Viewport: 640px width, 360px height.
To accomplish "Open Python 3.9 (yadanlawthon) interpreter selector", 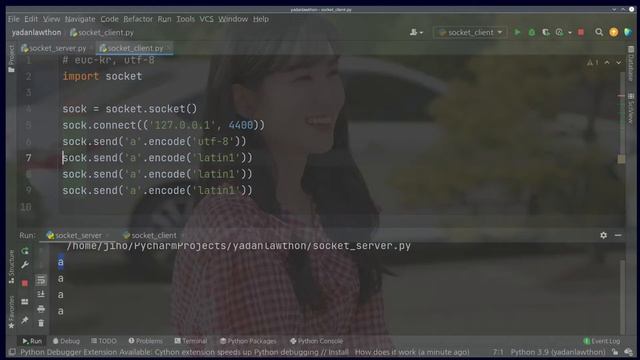I will pyautogui.click(x=558, y=352).
